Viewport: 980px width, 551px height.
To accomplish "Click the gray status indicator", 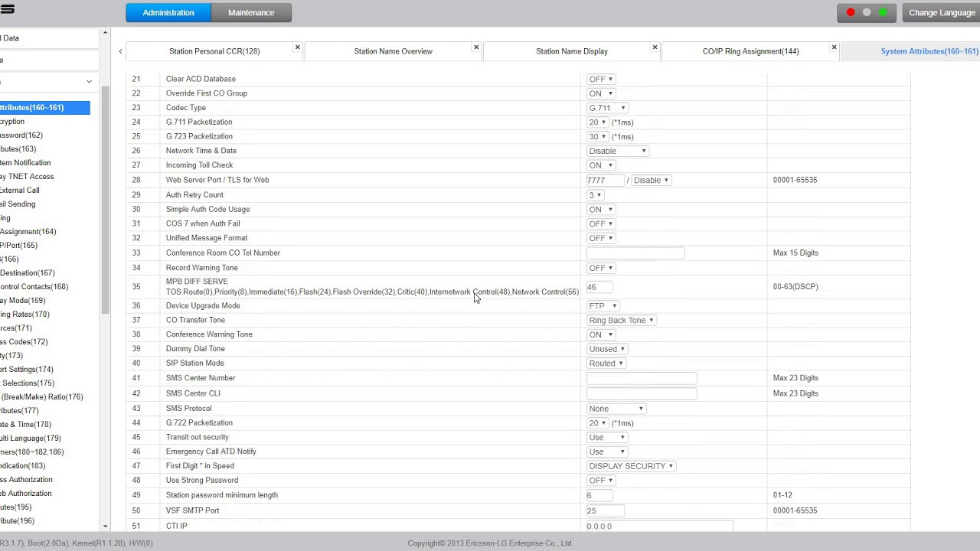I will tap(867, 12).
